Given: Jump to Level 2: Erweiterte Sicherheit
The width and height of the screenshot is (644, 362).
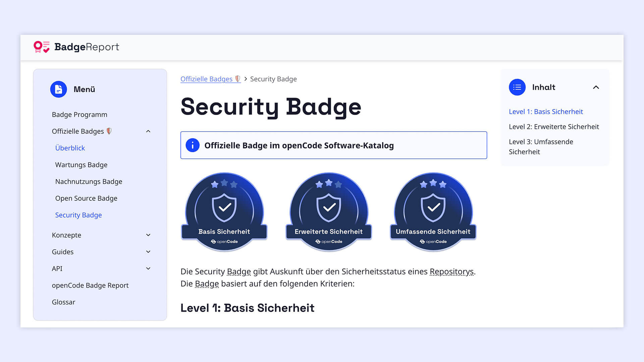Looking at the screenshot, I should click(x=553, y=127).
